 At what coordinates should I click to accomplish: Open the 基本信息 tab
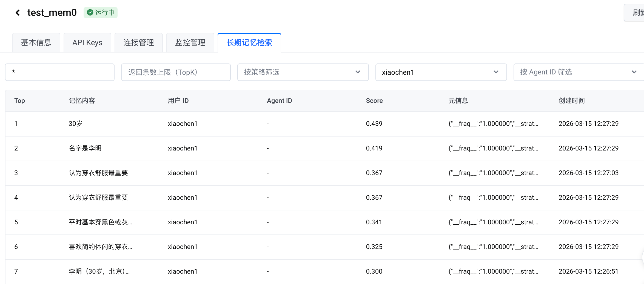[36, 43]
